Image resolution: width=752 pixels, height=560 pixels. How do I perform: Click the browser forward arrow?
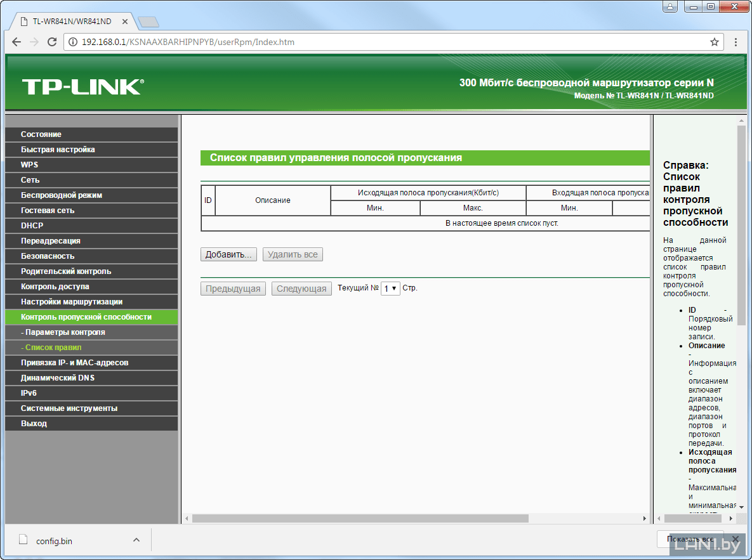point(34,42)
